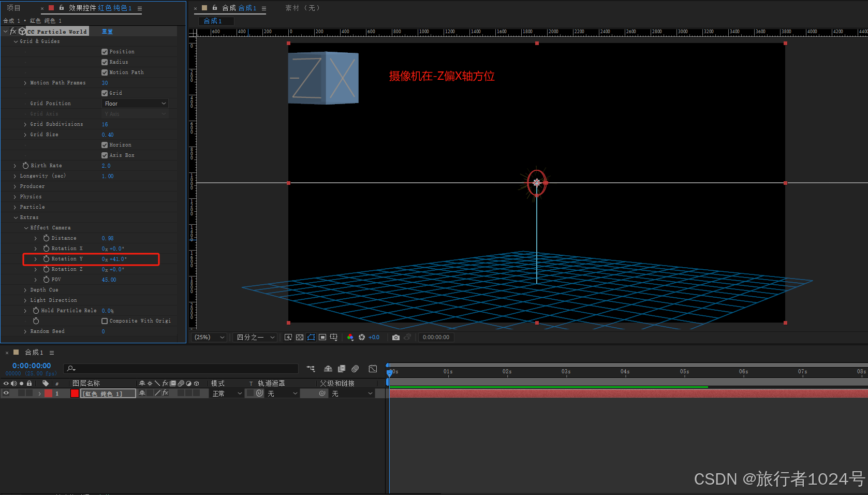Click the Rotation Y stopwatch icon
The width and height of the screenshot is (868, 495).
pos(46,259)
